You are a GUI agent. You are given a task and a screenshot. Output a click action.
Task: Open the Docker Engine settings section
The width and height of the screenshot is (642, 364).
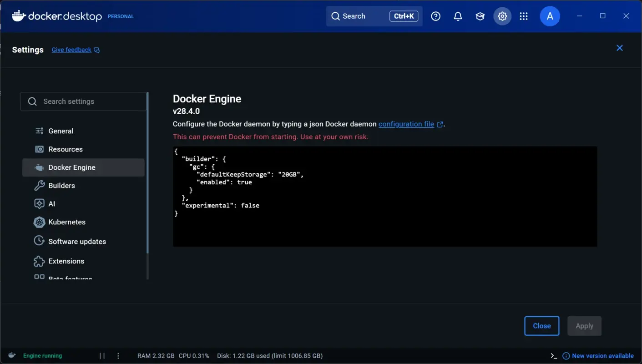(71, 167)
